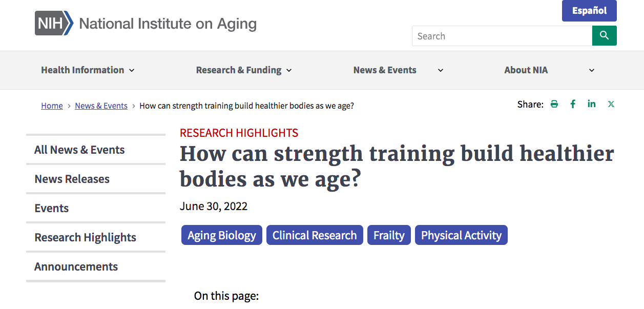This screenshot has width=644, height=309.
Task: Share article on Facebook icon
Action: tap(573, 104)
